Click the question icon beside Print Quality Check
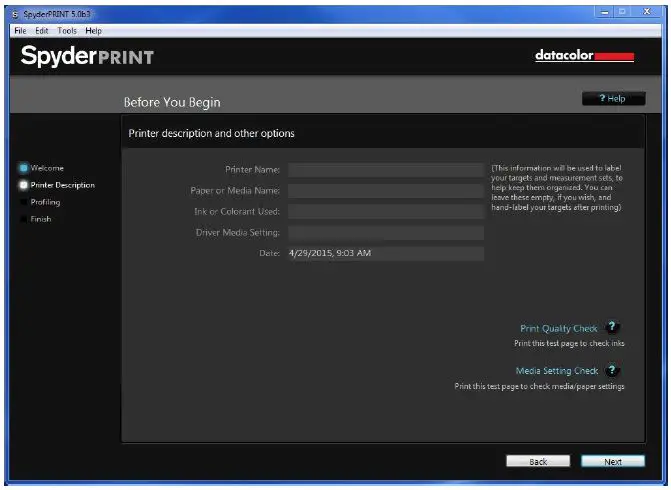This screenshot has width=671, height=490. (612, 327)
